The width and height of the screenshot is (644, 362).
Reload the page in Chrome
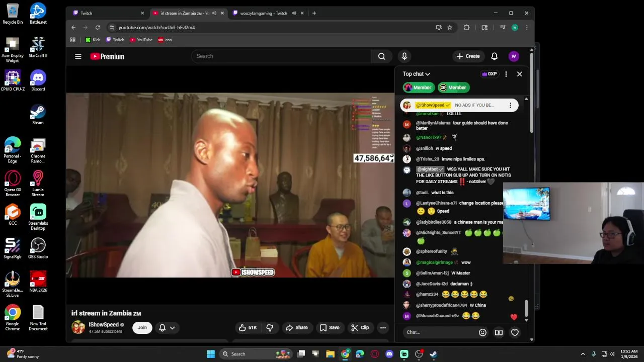tap(98, 28)
